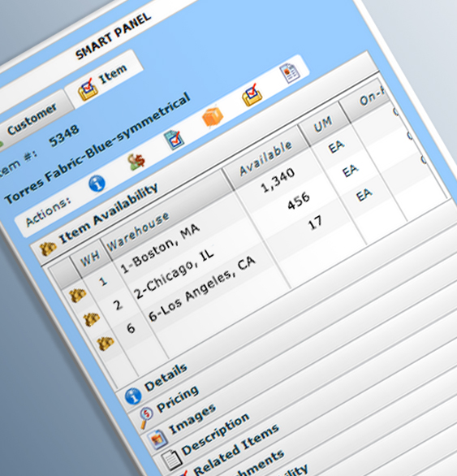This screenshot has width=457, height=476.
Task: Click the 456 available quantity
Action: pos(299,201)
